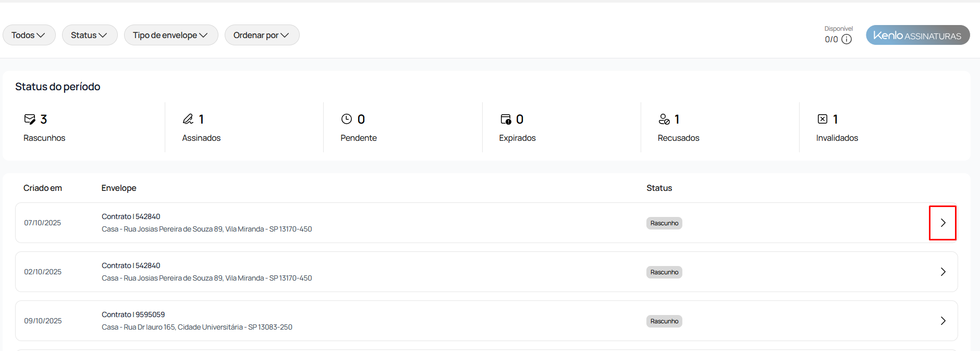
Task: Open Contrato 9595059 via its chevron
Action: 942,321
